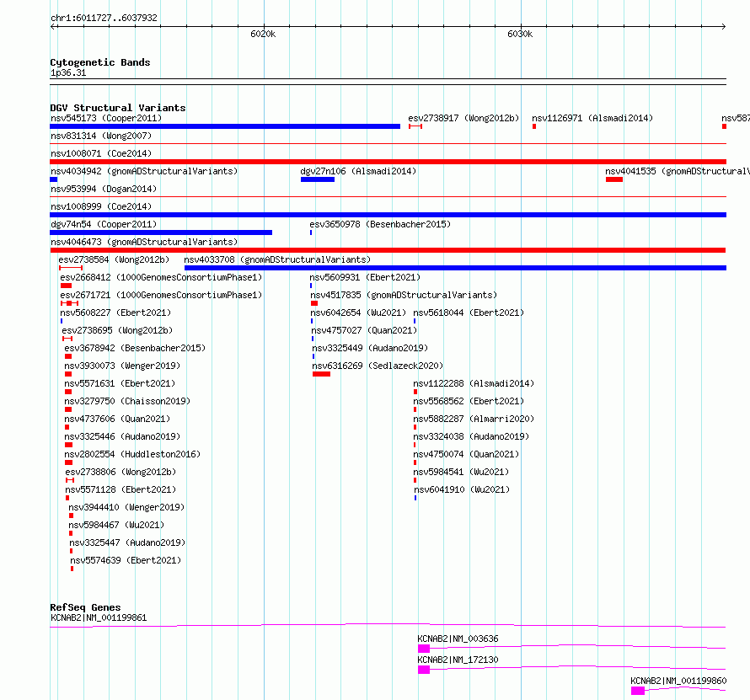Image resolution: width=750 pixels, height=700 pixels.
Task: Open nsv5568562 (Ebert2021) variant
Action: click(469, 401)
